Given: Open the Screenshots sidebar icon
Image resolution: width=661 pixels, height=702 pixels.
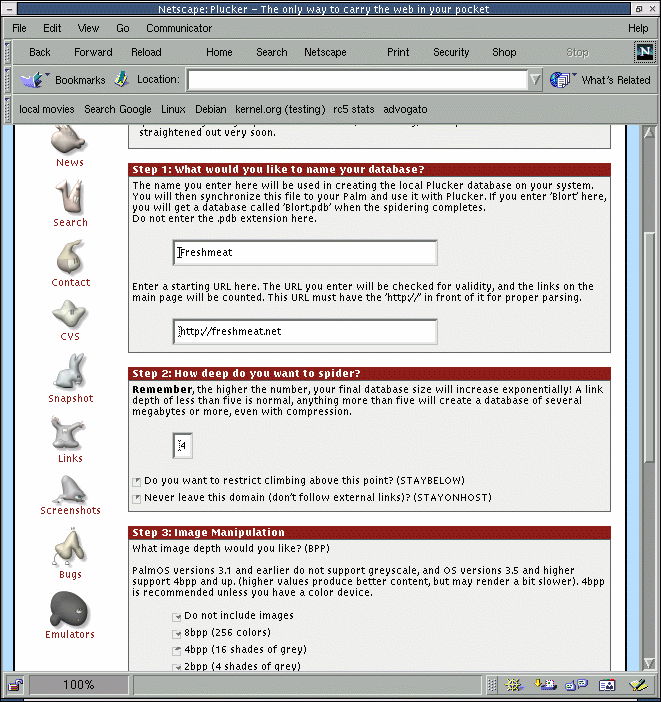Looking at the screenshot, I should click(70, 489).
